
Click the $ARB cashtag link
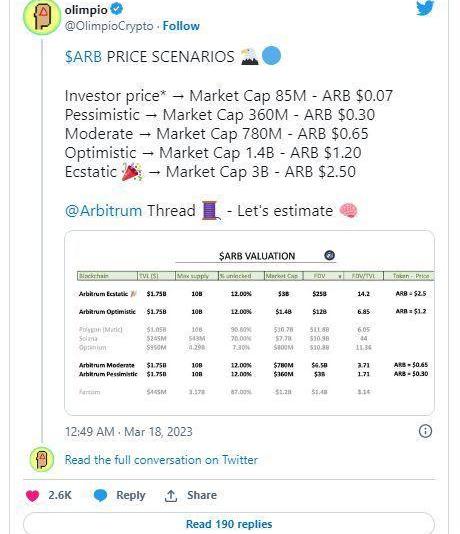pos(83,57)
